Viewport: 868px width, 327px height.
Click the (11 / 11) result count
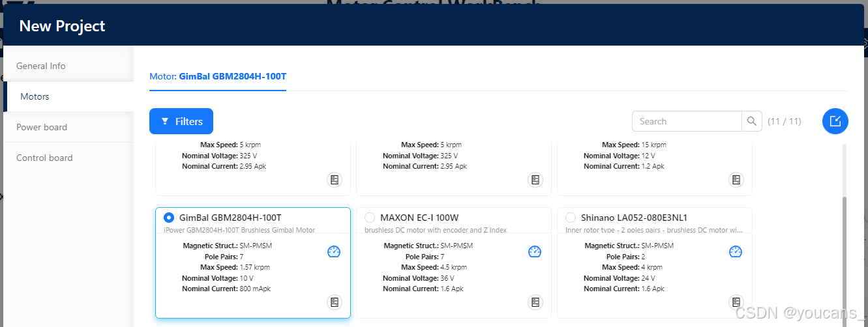785,121
